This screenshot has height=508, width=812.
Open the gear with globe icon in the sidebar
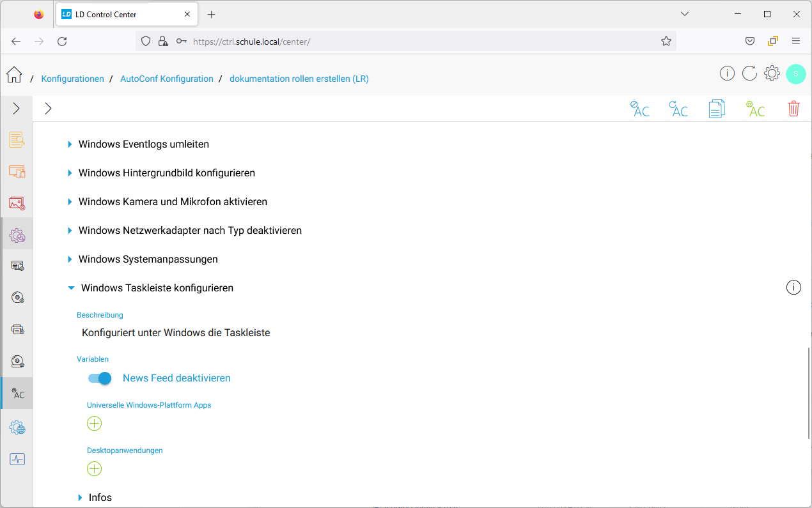click(x=17, y=427)
